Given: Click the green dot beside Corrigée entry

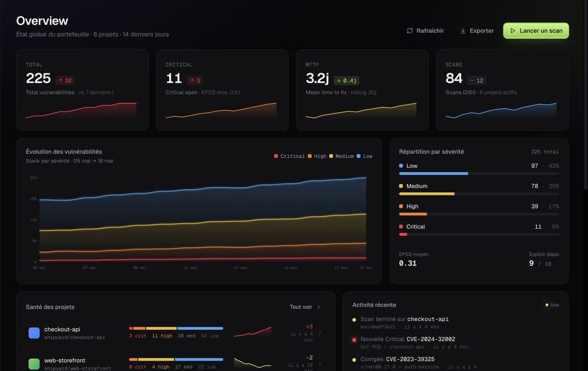Looking at the screenshot, I should 354,360.
